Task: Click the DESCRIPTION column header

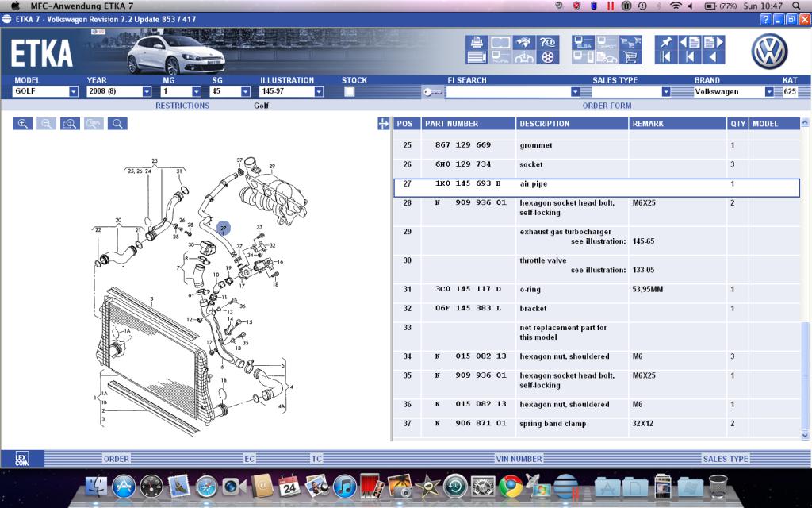Action: point(572,124)
